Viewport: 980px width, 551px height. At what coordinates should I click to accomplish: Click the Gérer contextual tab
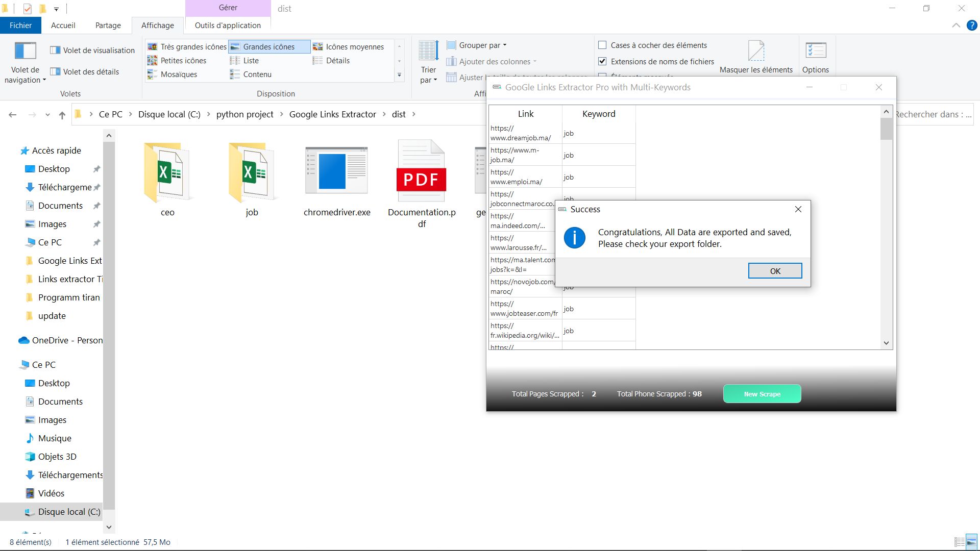click(228, 8)
